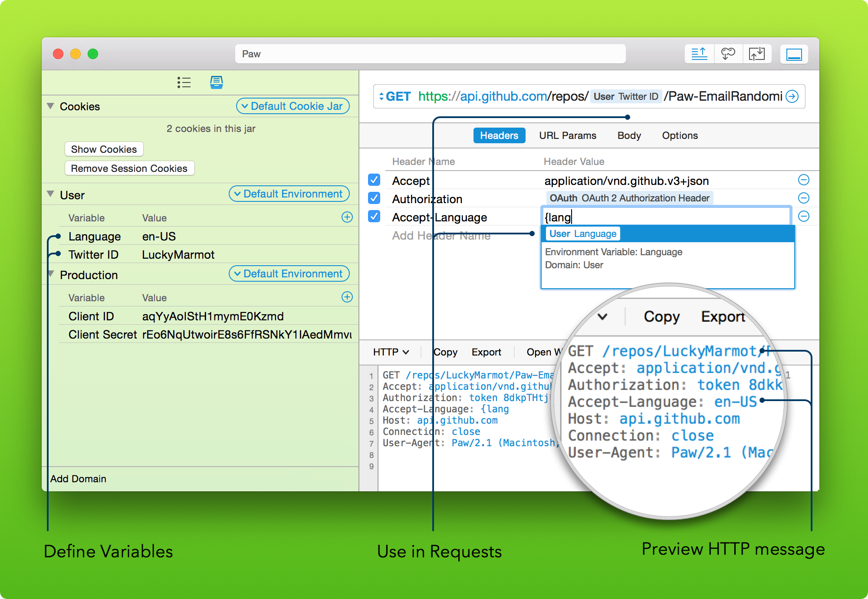Open the requests list view icon
Image resolution: width=868 pixels, height=599 pixels.
[184, 82]
